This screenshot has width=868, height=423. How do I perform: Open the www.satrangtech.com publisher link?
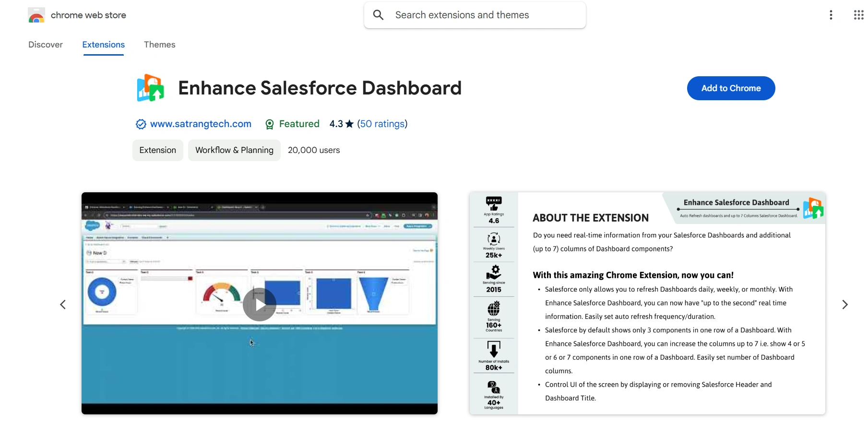pyautogui.click(x=201, y=124)
